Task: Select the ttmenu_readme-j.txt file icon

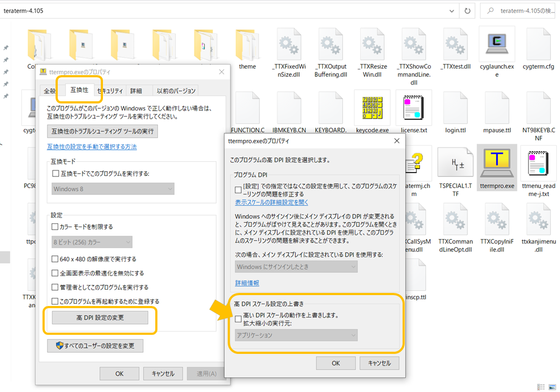Action: (x=539, y=163)
